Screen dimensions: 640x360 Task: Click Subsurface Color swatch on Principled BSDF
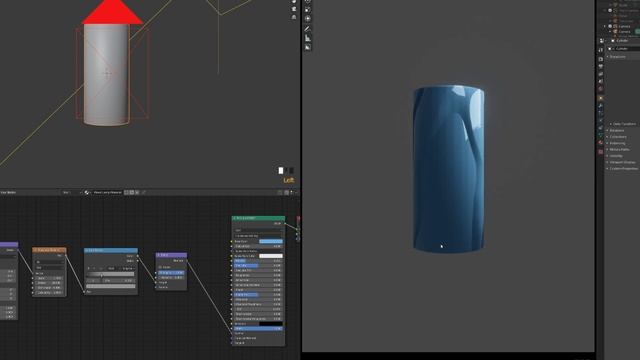tap(271, 256)
